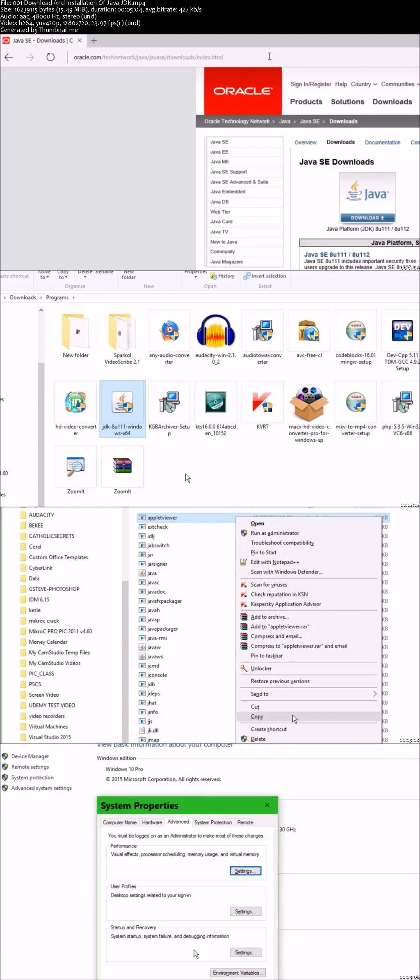Click the browser back arrow
This screenshot has height=980, width=420.
9,57
